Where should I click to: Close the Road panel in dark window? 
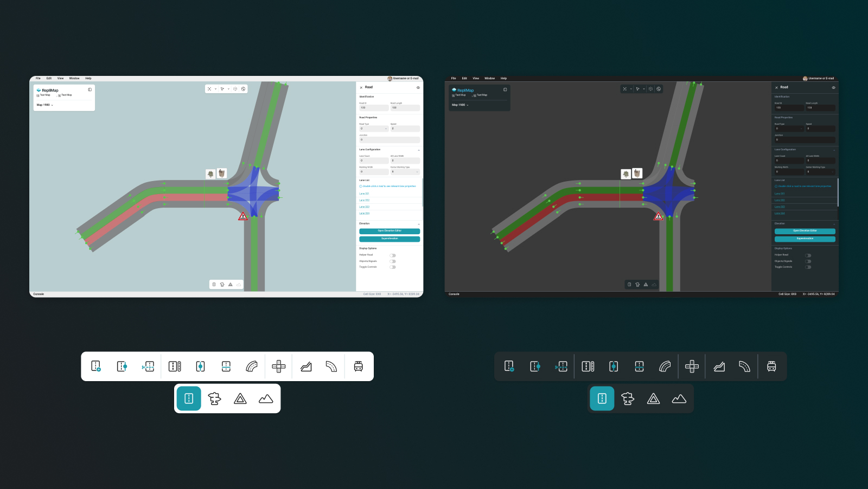coord(776,87)
